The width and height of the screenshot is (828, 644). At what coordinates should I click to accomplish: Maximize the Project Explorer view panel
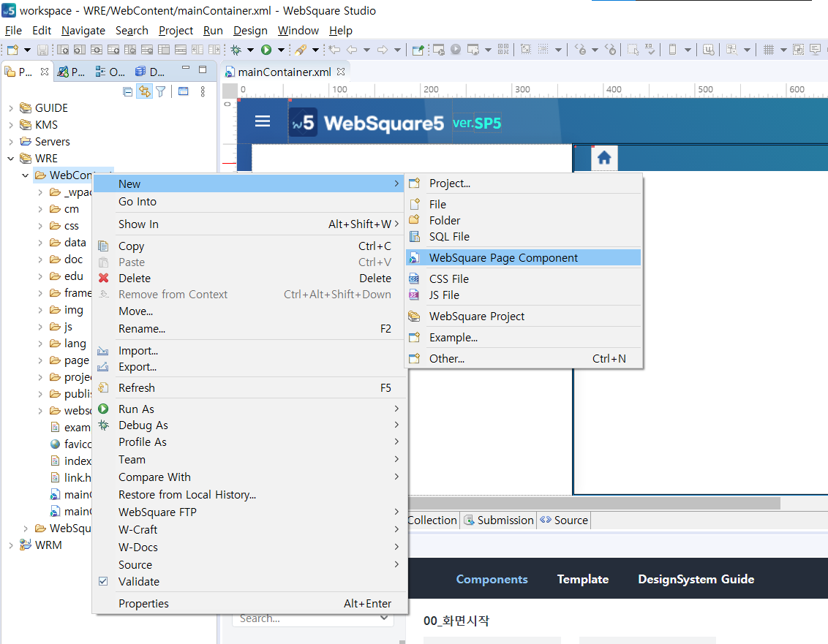pos(203,69)
